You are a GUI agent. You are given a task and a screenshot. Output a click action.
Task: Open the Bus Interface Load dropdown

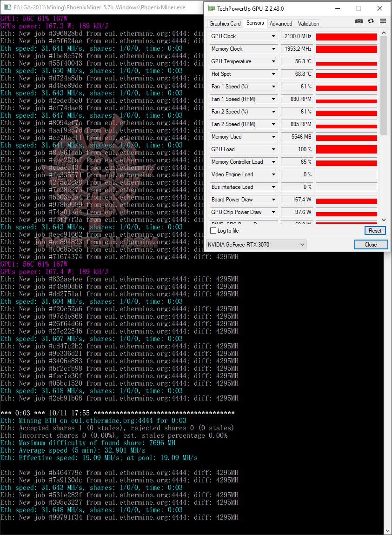click(x=273, y=187)
